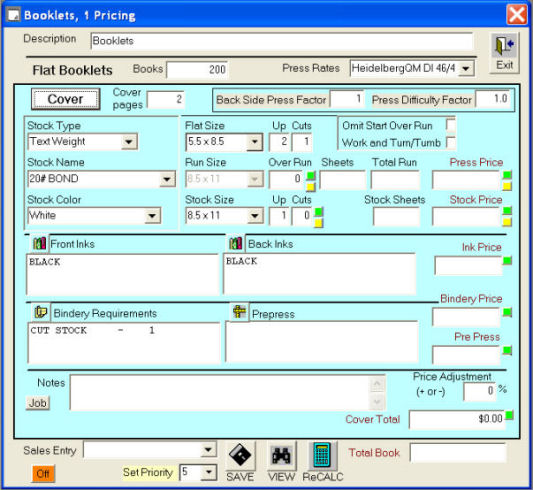This screenshot has height=490, width=533.
Task: Click green square beside Press Price
Action: pyautogui.click(x=507, y=175)
